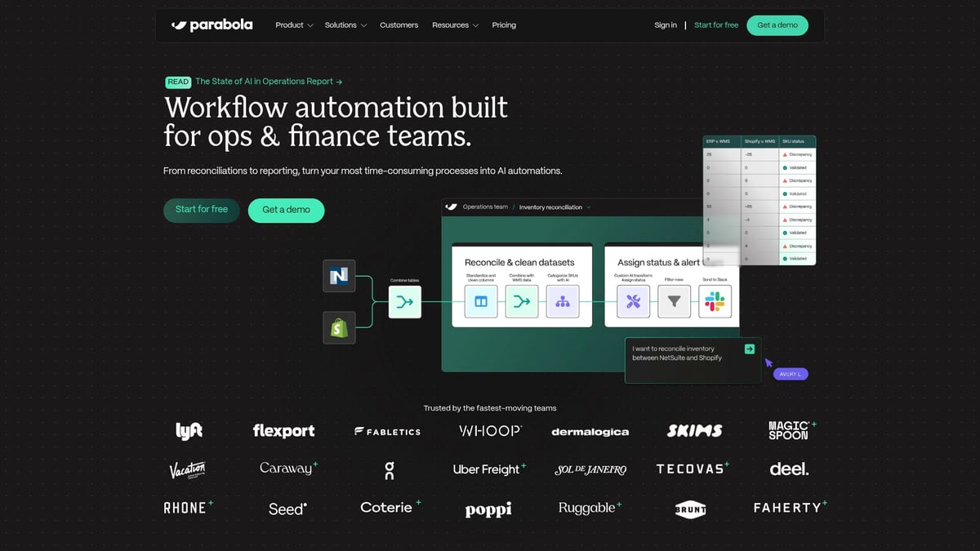Select the Categorize SKUs with AI icon

click(x=563, y=301)
